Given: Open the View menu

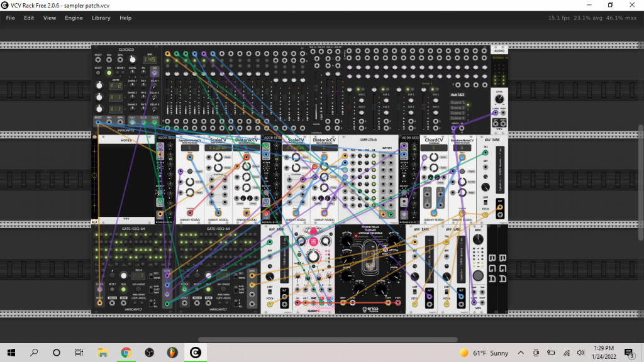Looking at the screenshot, I should (50, 18).
